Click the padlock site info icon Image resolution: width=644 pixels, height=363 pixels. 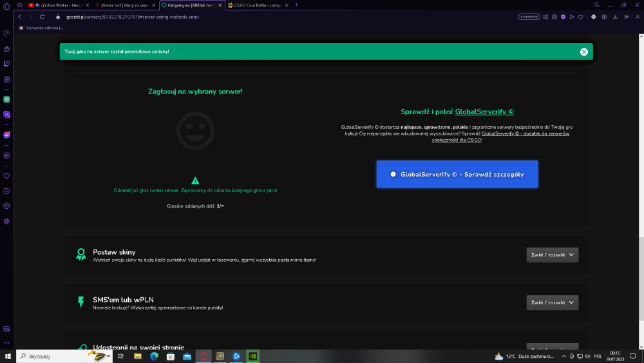(58, 17)
